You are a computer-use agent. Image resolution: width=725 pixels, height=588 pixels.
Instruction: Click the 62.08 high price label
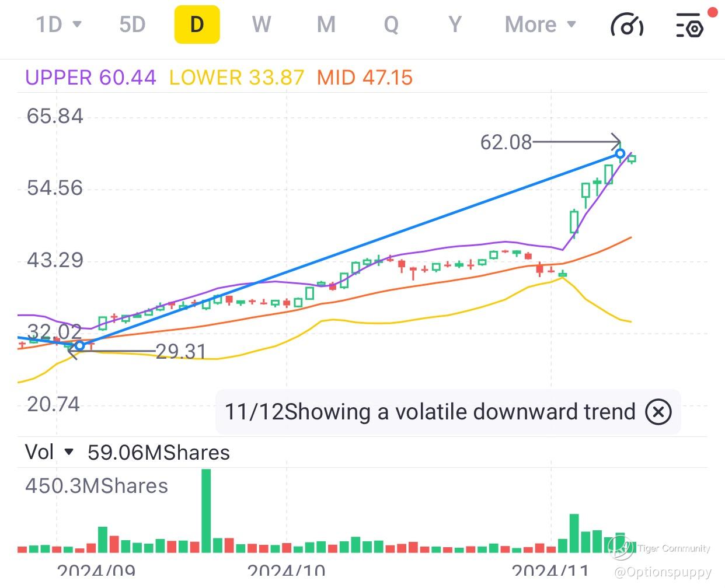(x=506, y=142)
